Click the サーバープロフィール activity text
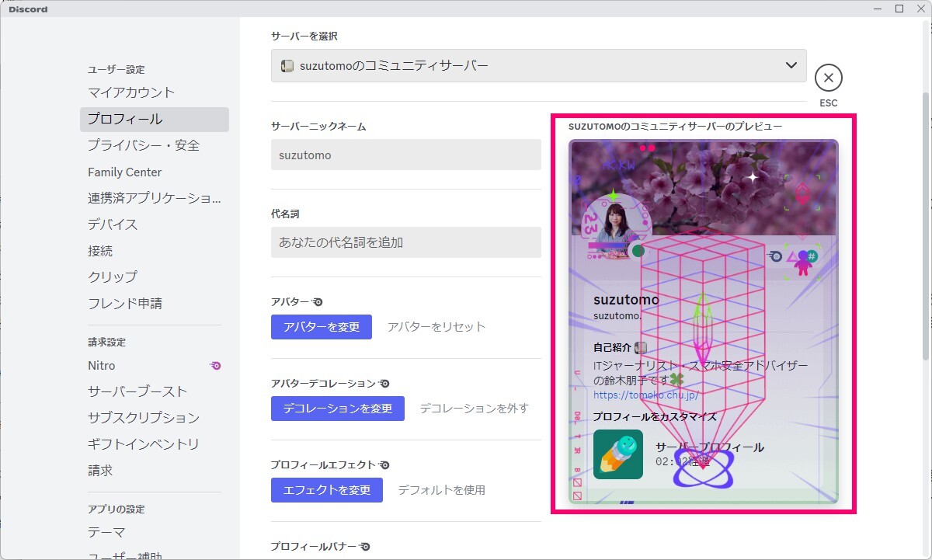Image resolution: width=932 pixels, height=560 pixels. pos(710,447)
